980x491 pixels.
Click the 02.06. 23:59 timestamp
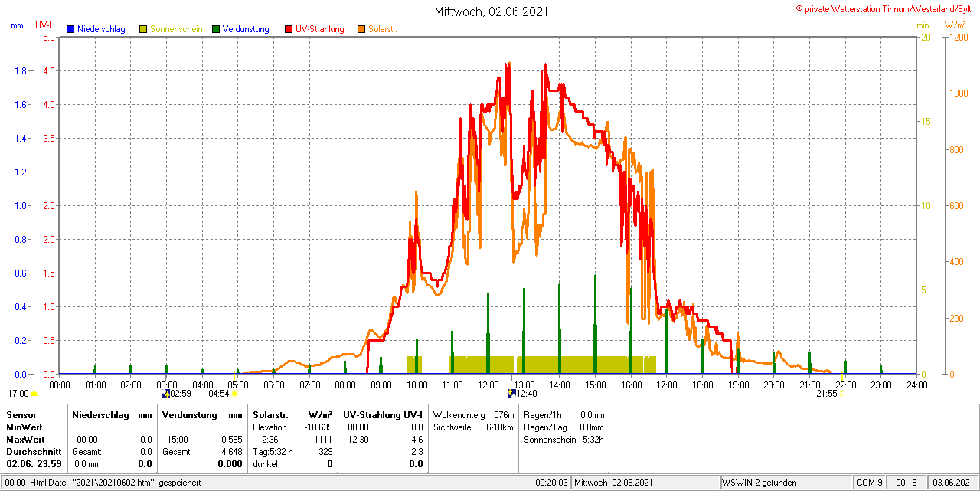tap(34, 464)
